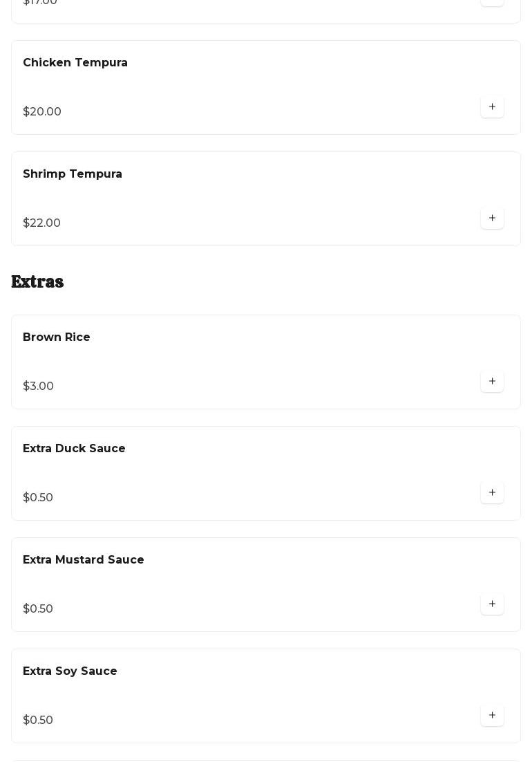Click the $3.00 Brown Rice price
The image size is (532, 762).
(x=39, y=387)
